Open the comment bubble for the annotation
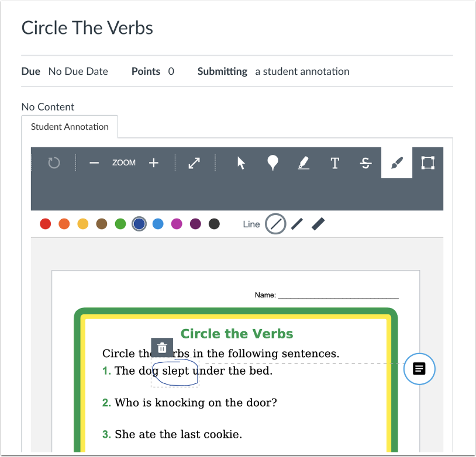Screen dimensions: 476x457 point(419,369)
